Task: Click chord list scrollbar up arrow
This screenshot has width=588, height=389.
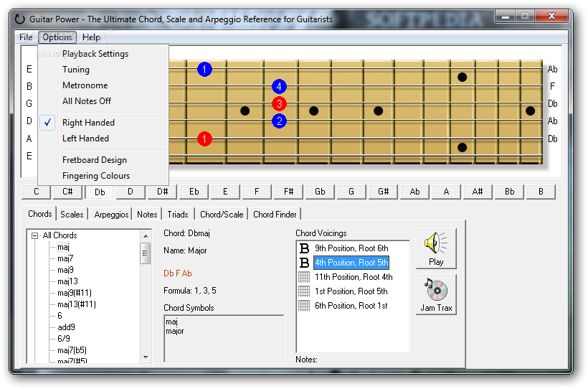Action: pyautogui.click(x=146, y=236)
